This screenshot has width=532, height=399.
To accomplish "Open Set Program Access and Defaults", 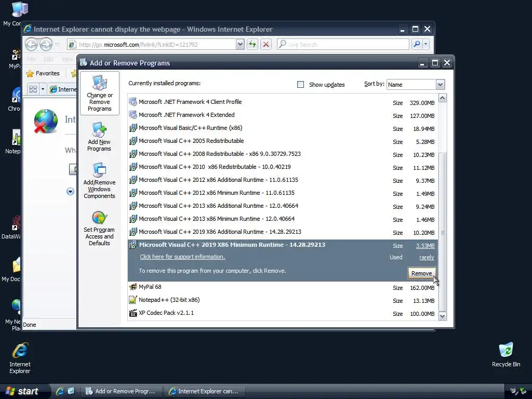I will (x=99, y=229).
